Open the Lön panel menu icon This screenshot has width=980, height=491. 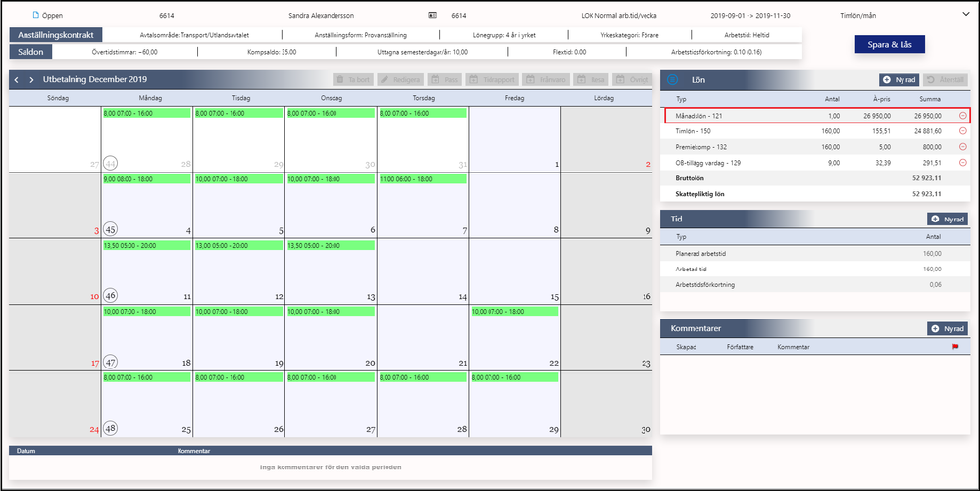673,80
